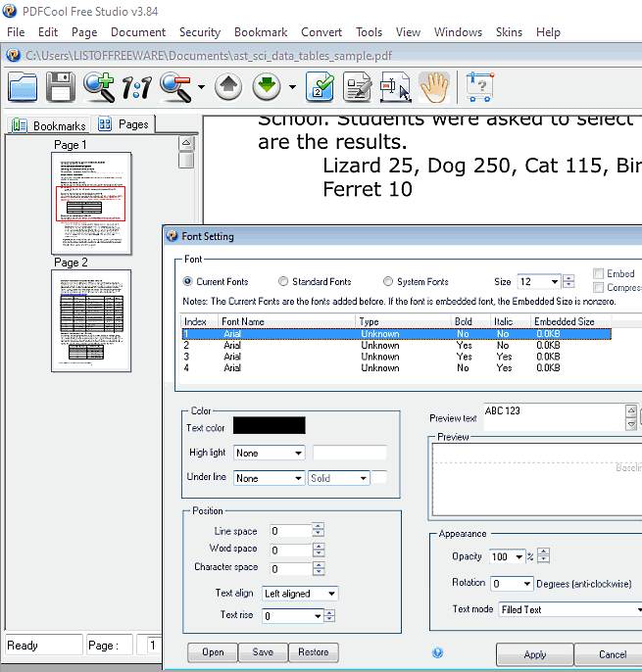The width and height of the screenshot is (642, 672).
Task: Click the Under line color box
Action: click(x=379, y=477)
